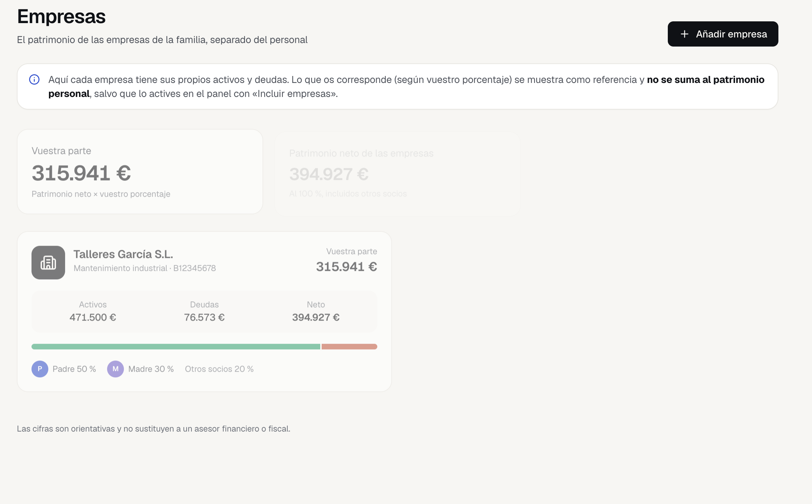The height and width of the screenshot is (504, 812).
Task: Click the blue info circle icon
Action: tap(34, 79)
